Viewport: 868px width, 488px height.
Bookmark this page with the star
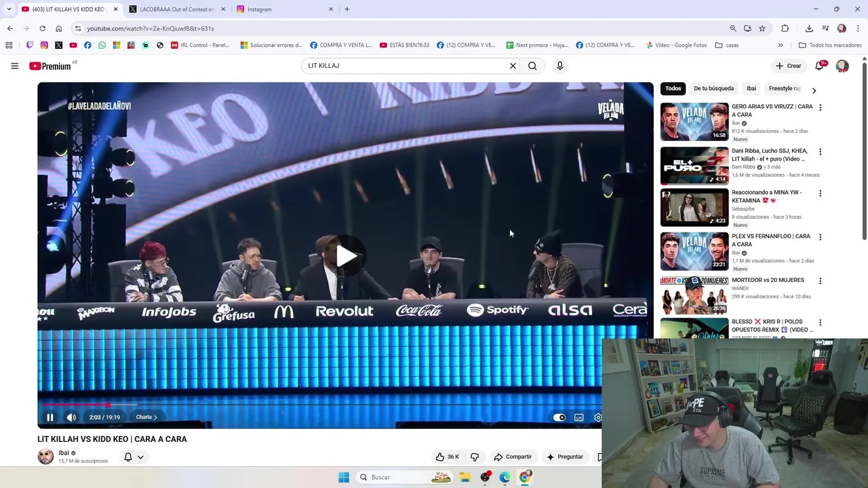[x=762, y=28]
